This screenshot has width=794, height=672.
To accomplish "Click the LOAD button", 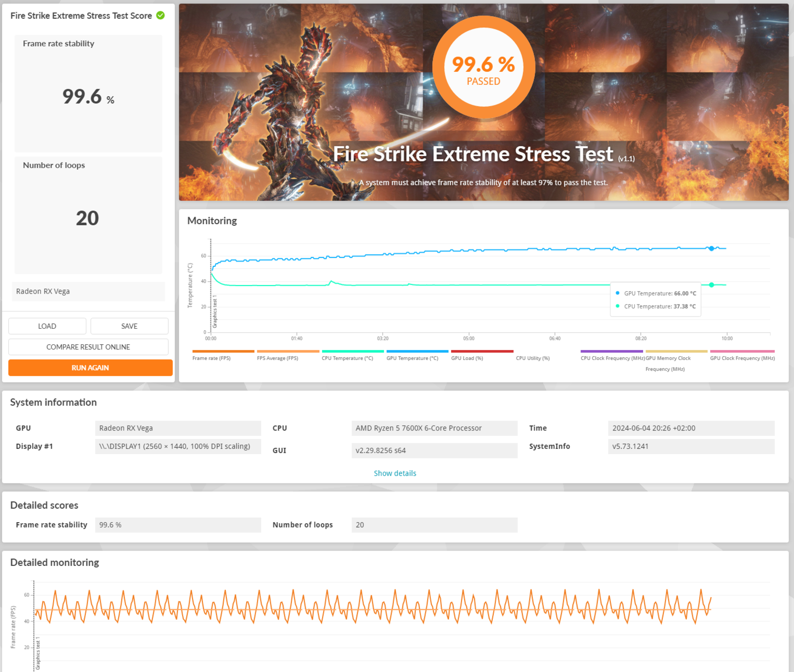I will point(47,326).
